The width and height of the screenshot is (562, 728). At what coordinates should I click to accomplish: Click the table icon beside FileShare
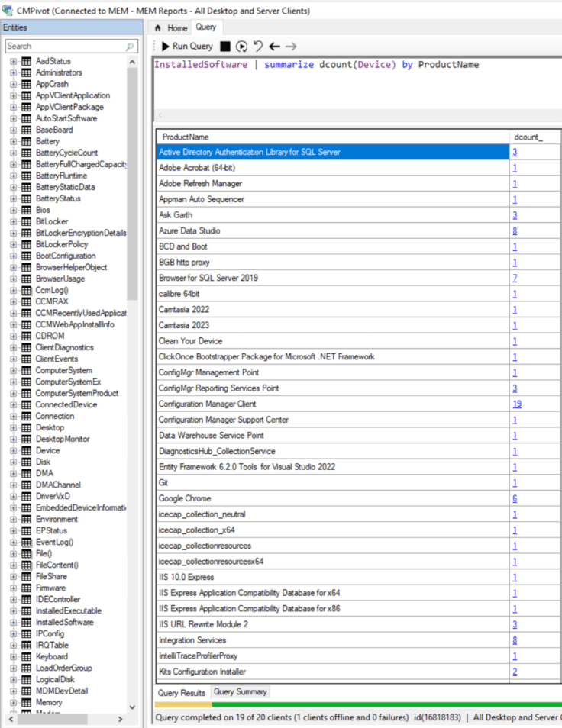point(27,577)
